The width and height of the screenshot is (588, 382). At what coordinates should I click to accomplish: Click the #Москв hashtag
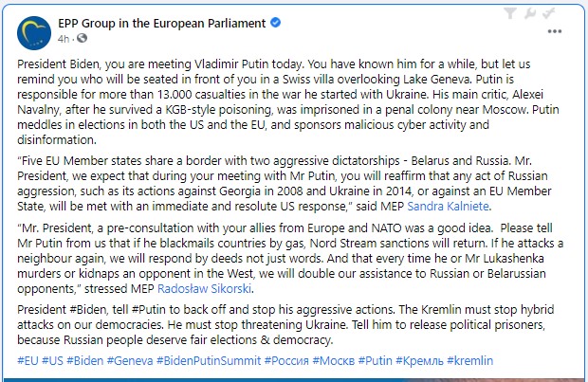pyautogui.click(x=334, y=360)
